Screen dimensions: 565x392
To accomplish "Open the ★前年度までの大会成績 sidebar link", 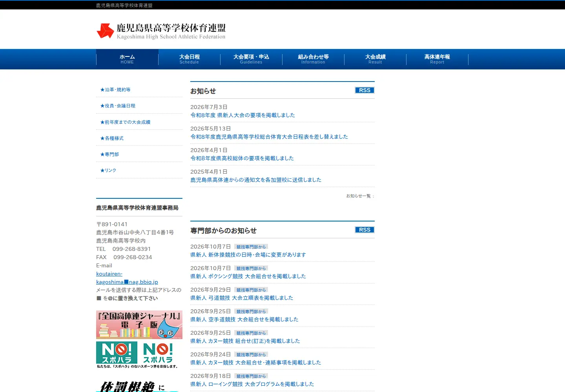I will click(x=125, y=122).
